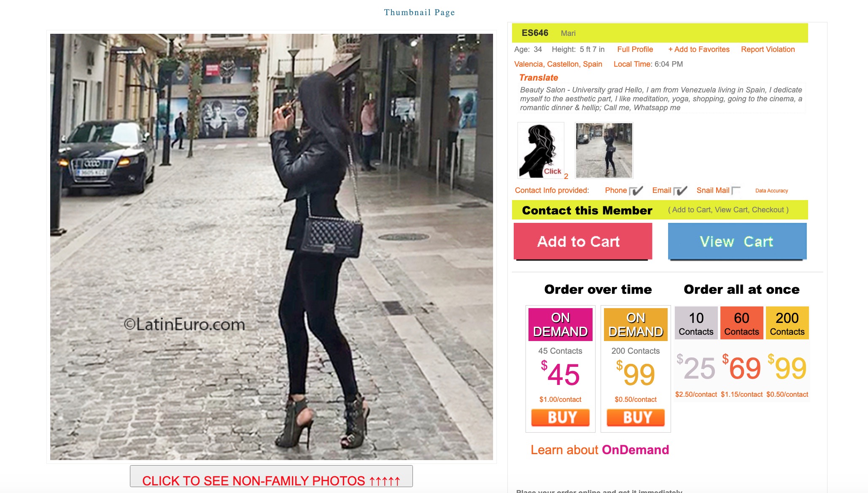This screenshot has height=493, width=868.
Task: Click the Data Accuracy link
Action: tap(771, 191)
